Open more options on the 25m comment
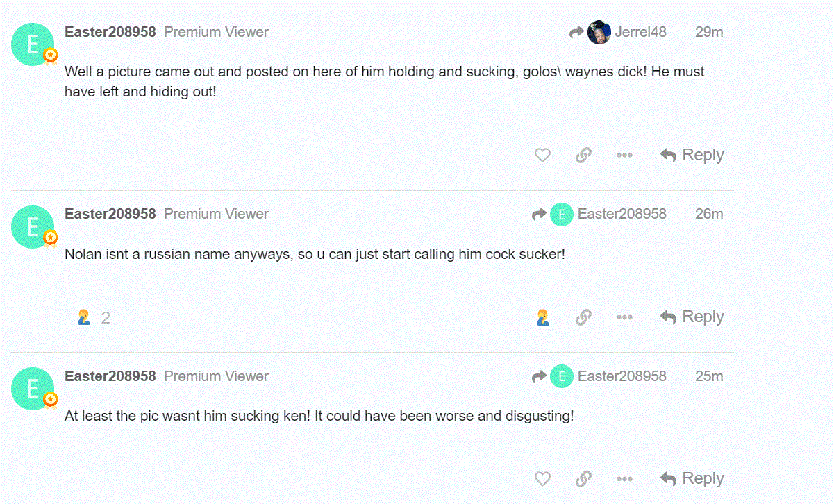834x504 pixels. 624,479
